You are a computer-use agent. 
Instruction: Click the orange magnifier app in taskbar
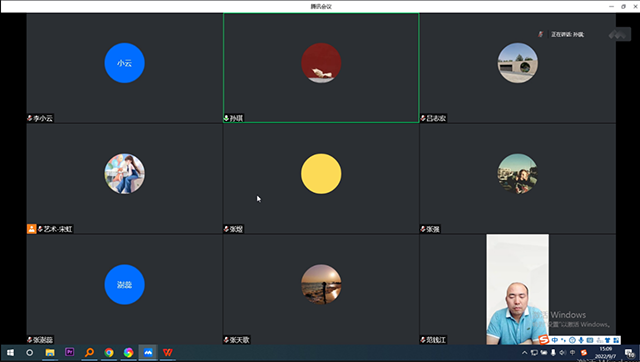[89, 352]
